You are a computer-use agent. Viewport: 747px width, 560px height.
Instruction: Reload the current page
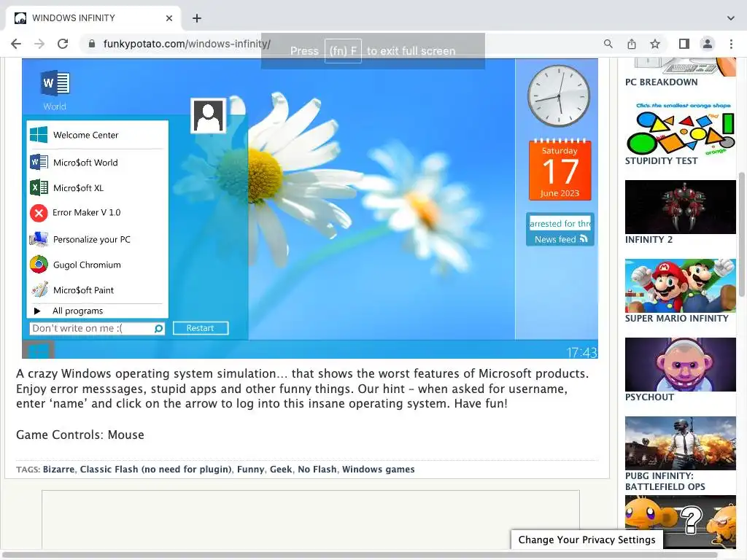pyautogui.click(x=63, y=44)
